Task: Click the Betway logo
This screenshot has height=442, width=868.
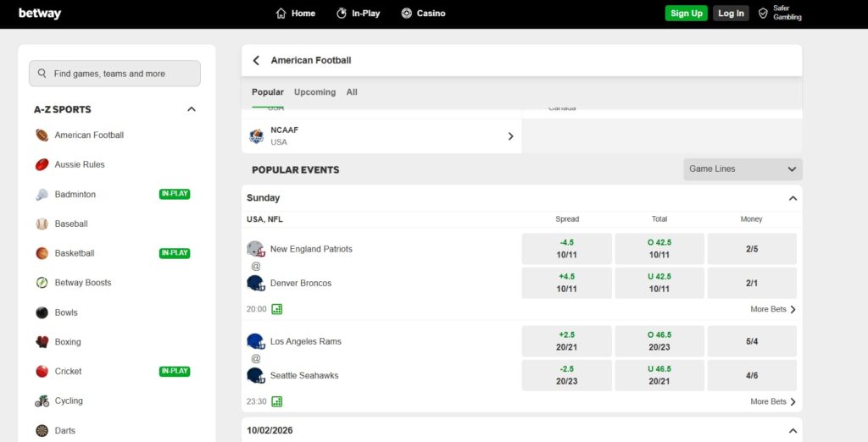Action: (40, 14)
